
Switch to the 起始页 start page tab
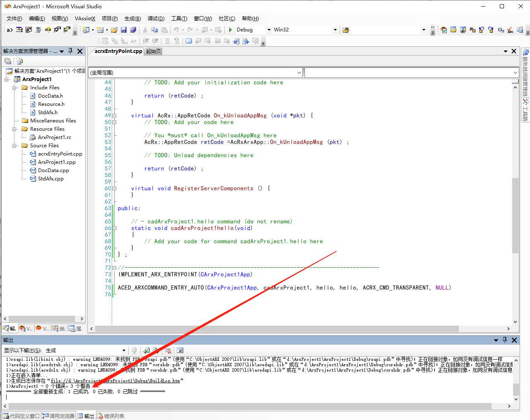[x=153, y=51]
